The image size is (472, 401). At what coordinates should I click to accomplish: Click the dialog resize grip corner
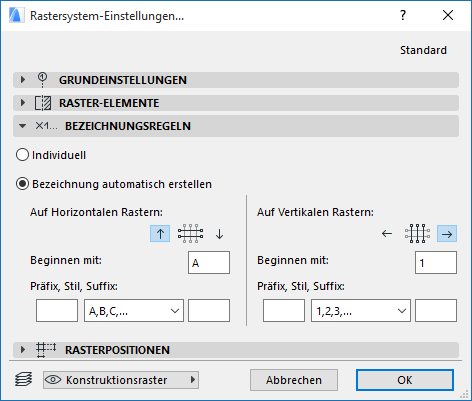pos(464,395)
